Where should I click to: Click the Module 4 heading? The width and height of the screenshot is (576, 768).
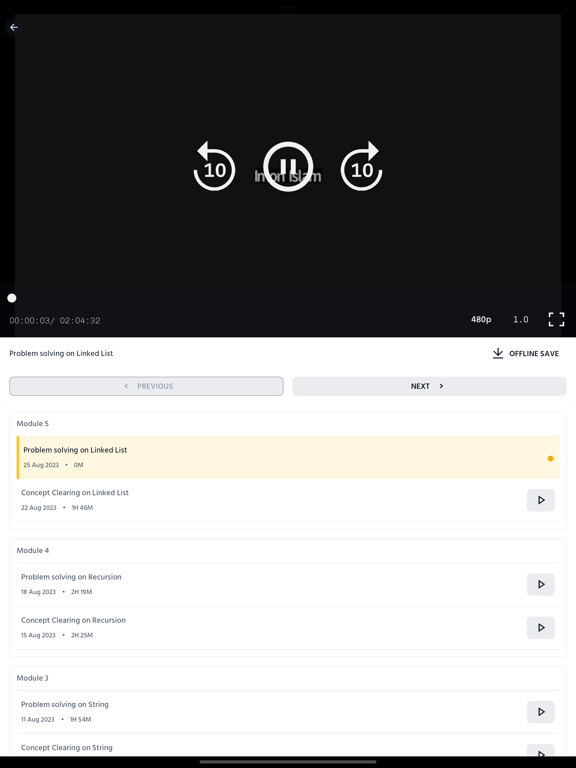33,550
